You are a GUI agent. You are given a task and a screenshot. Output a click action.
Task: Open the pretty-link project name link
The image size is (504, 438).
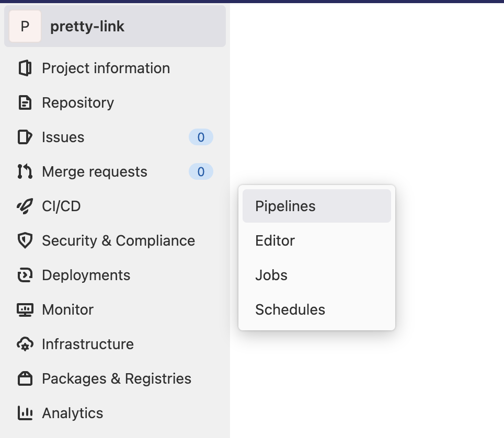[x=87, y=27]
